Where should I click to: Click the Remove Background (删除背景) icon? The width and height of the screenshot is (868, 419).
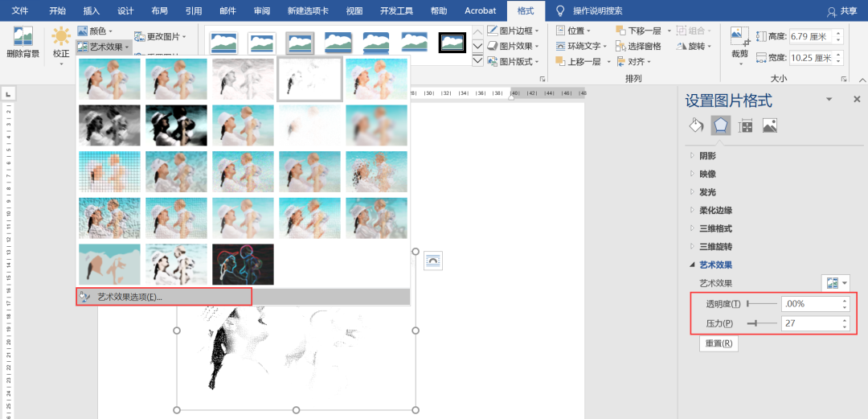pos(23,38)
